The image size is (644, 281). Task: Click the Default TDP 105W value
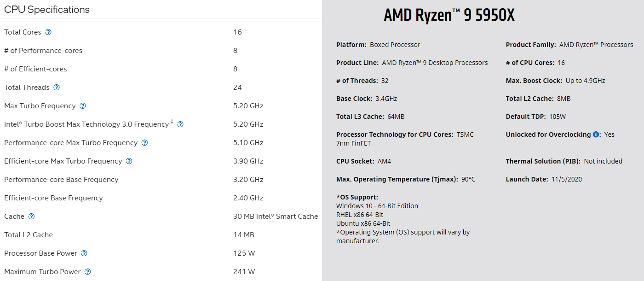click(x=558, y=117)
